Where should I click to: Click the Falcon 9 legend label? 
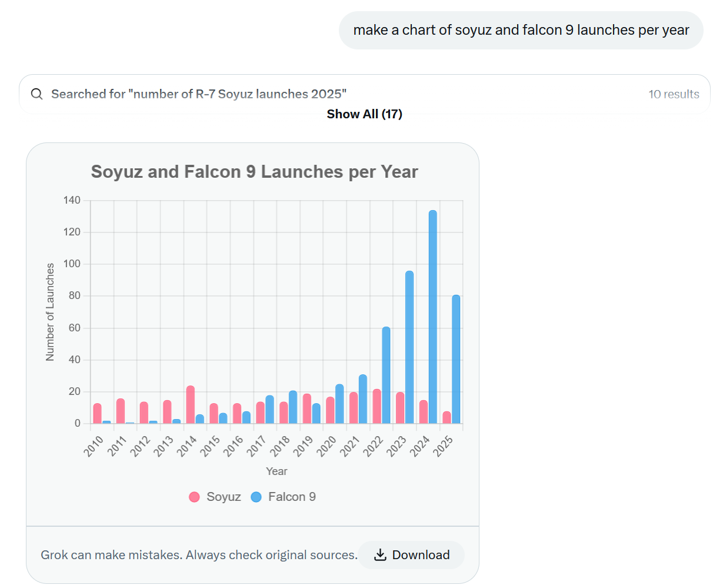coord(292,497)
